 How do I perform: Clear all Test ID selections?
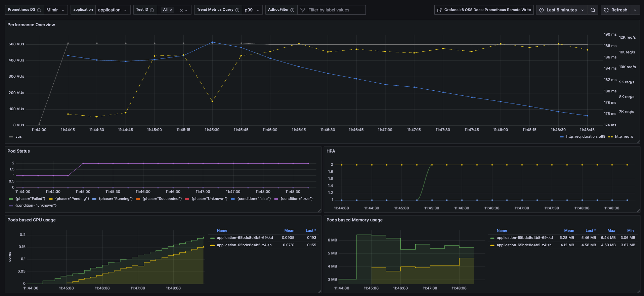(181, 10)
